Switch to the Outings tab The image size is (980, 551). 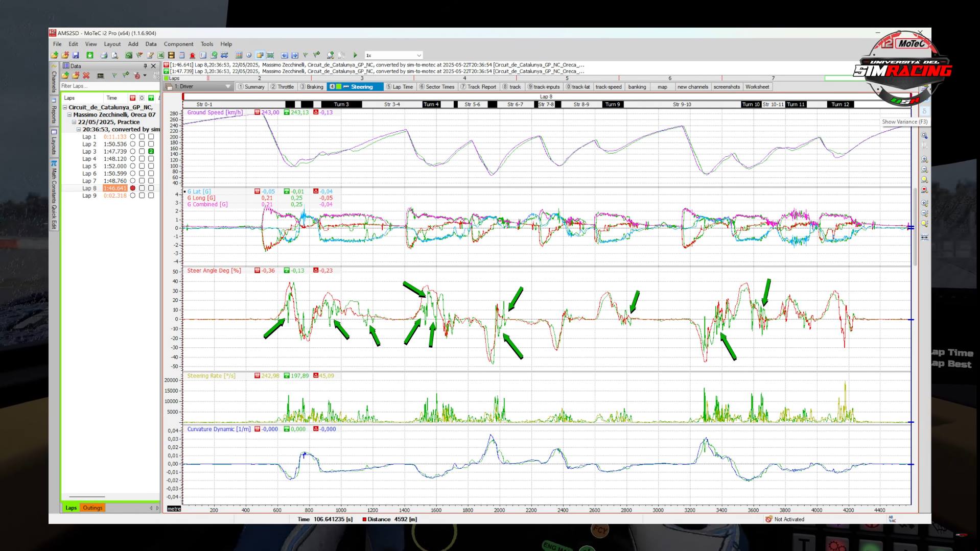(x=92, y=508)
